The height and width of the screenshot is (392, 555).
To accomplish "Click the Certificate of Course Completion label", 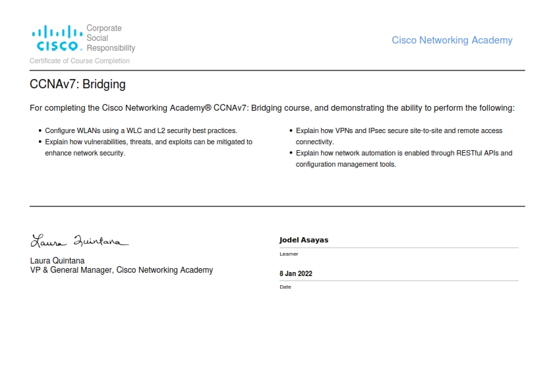I will tap(80, 61).
